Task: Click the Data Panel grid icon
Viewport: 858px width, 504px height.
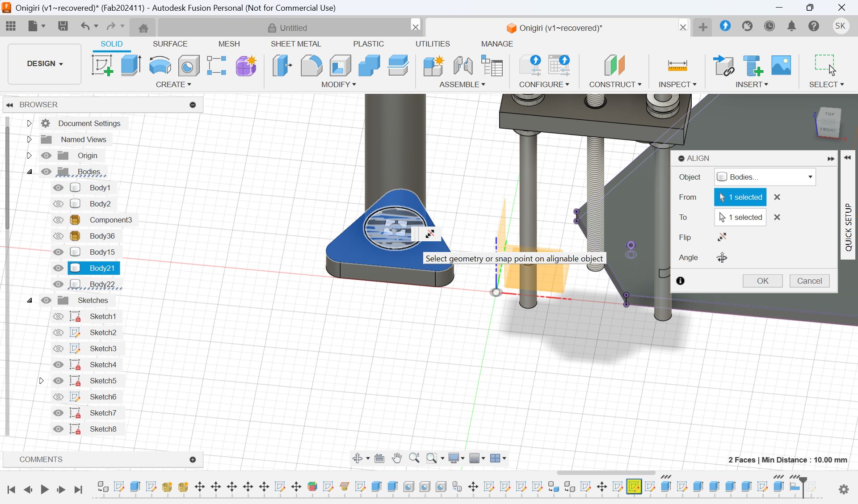Action: point(11,26)
